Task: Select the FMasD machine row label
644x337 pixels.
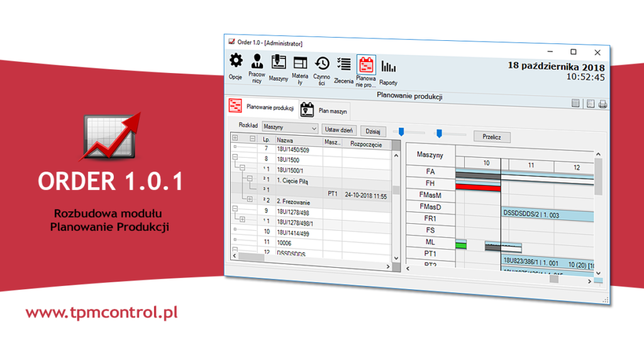Action: click(430, 207)
